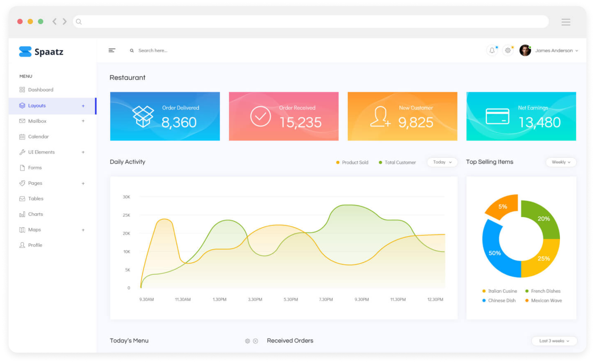Close Today's Menu with the X icon
Image resolution: width=595 pixels, height=364 pixels.
point(255,341)
